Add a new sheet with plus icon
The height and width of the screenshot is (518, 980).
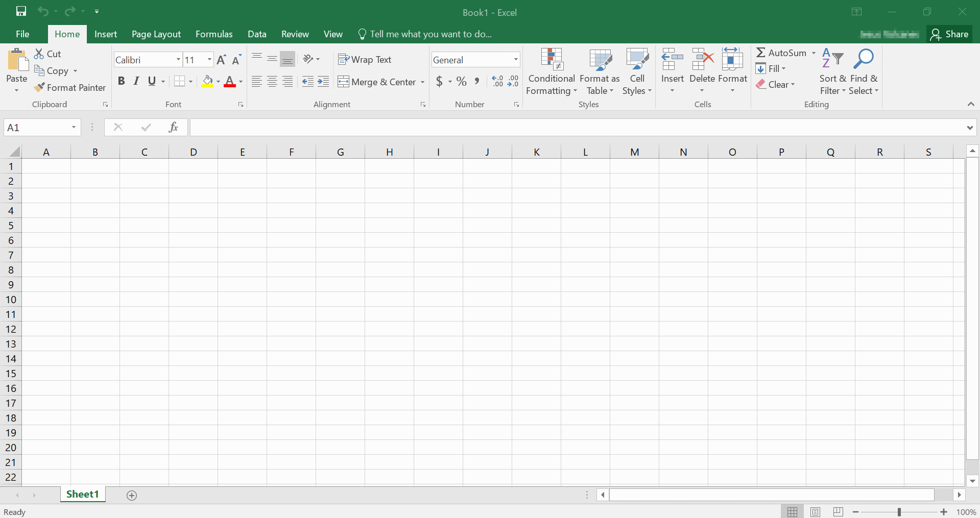click(x=132, y=496)
